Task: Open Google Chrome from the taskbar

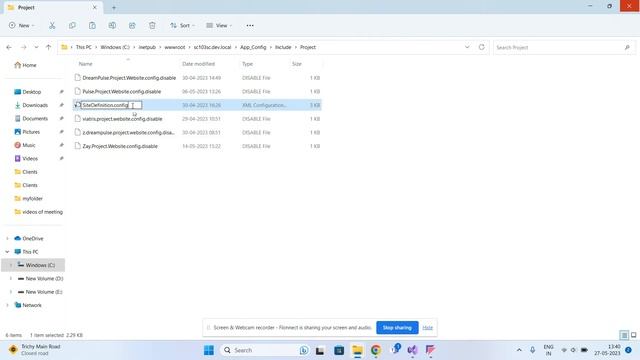Action: [x=376, y=350]
